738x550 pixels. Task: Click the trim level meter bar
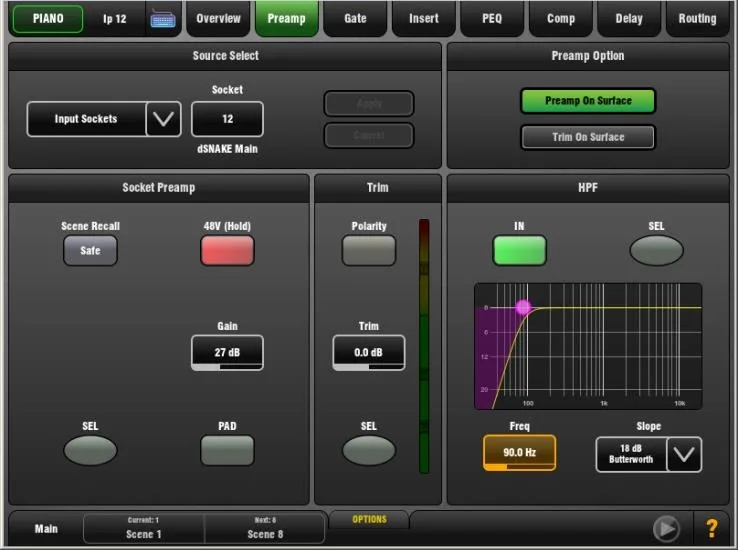coord(424,346)
